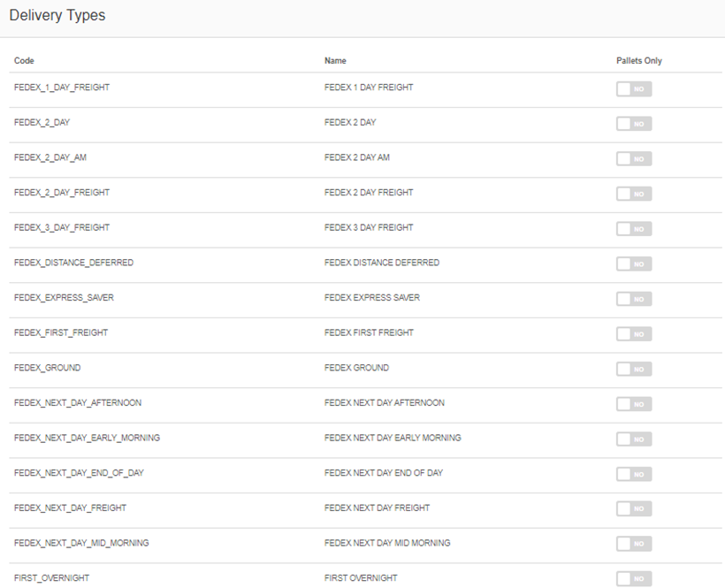Screen dimensions: 725x588
Task: Select the FEDEX_GROUND code cell
Action: click(x=47, y=368)
